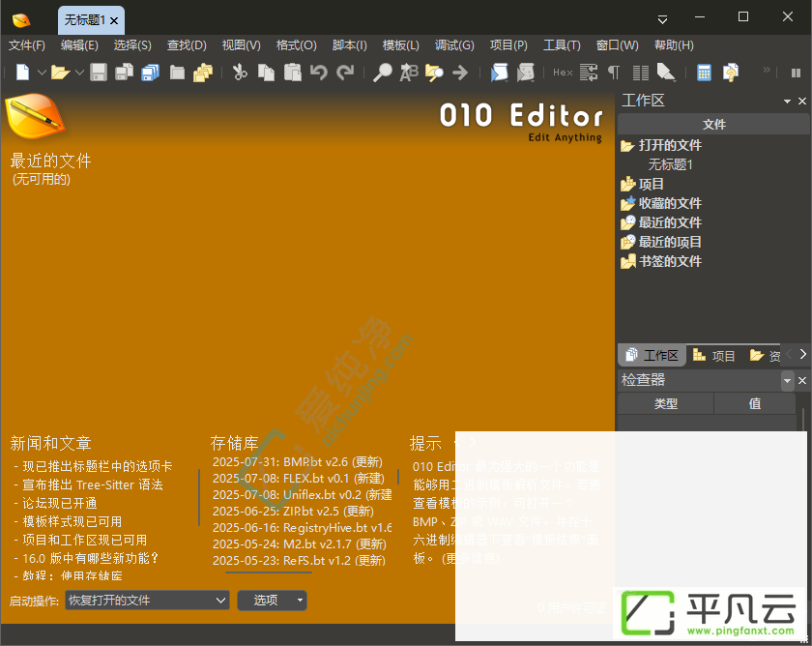Open repository entry ReFS.bt v1.2
The image size is (812, 646).
300,561
